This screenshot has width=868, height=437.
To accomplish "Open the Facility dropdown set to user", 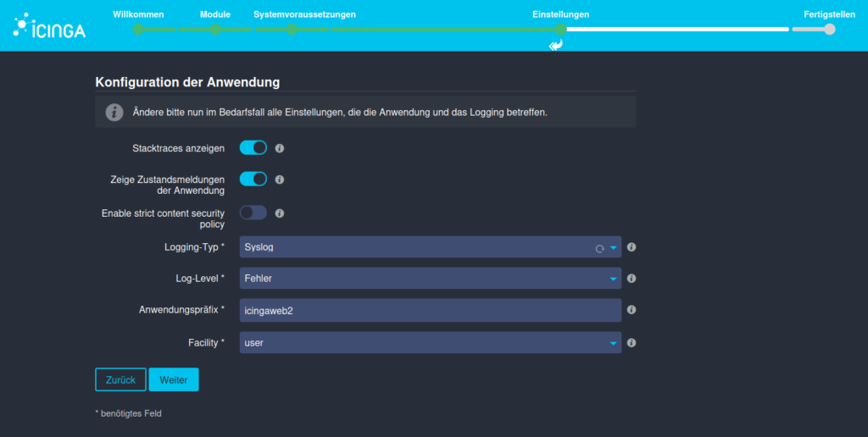I will [431, 343].
